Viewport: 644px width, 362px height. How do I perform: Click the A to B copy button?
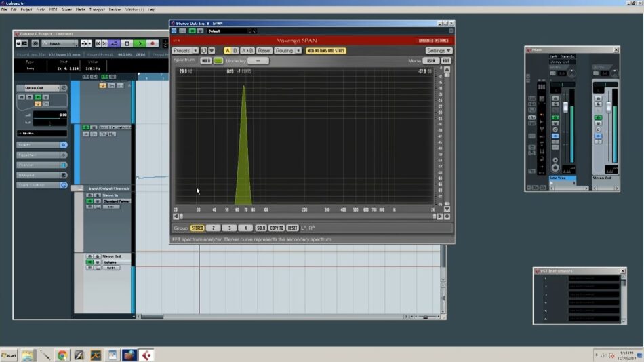[x=247, y=51]
